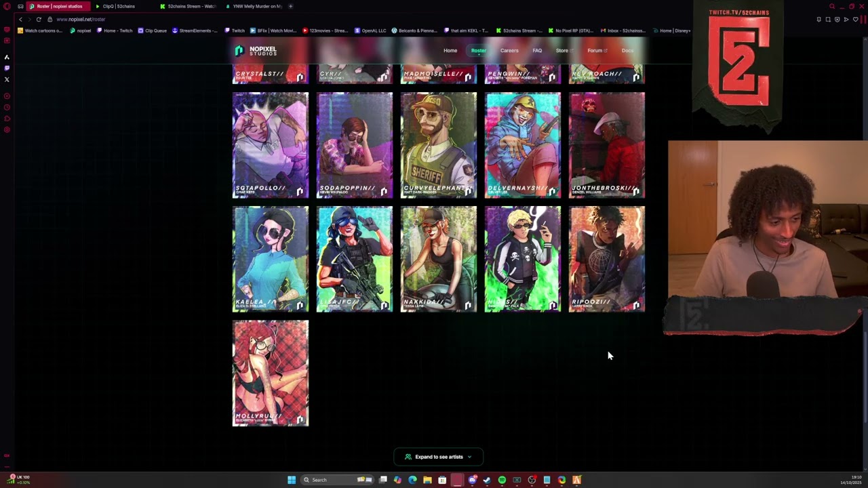This screenshot has width=868, height=488.
Task: Open the REV_ROACH roster card
Action: click(607, 75)
